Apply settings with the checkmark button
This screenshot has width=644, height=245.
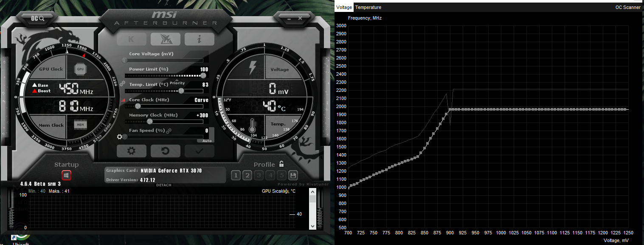pyautogui.click(x=200, y=151)
